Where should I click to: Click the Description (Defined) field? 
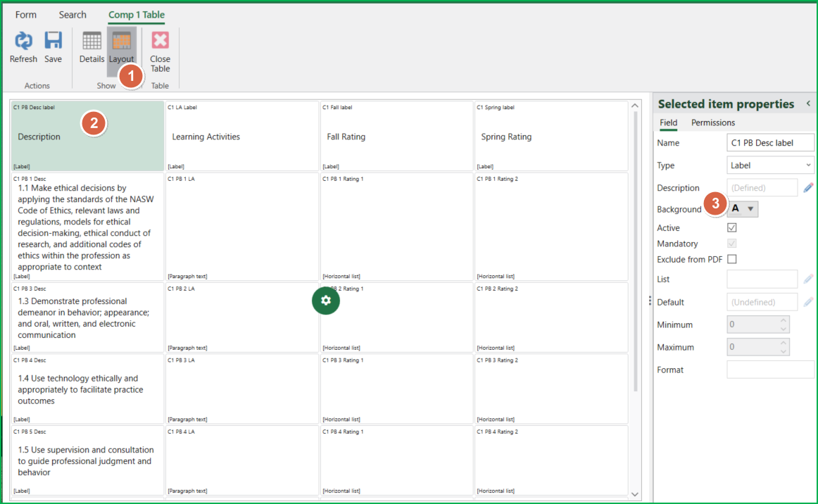[762, 188]
